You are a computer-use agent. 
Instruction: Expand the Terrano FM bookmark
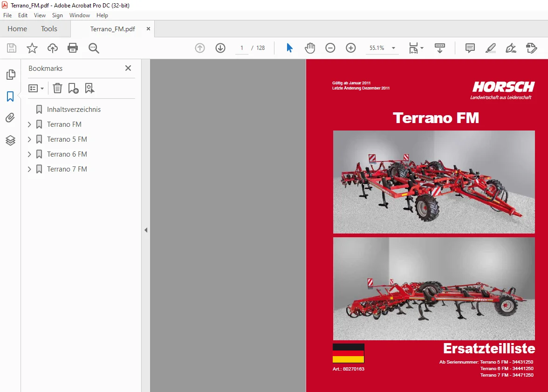click(29, 124)
